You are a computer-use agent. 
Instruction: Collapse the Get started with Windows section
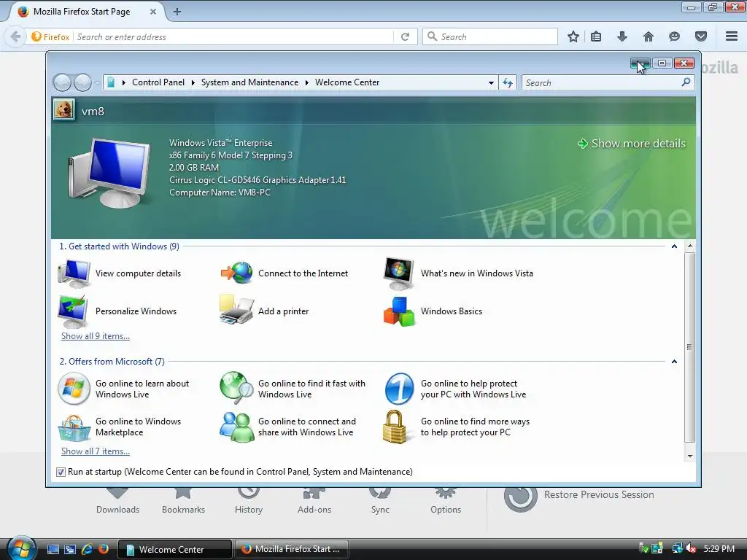(674, 246)
